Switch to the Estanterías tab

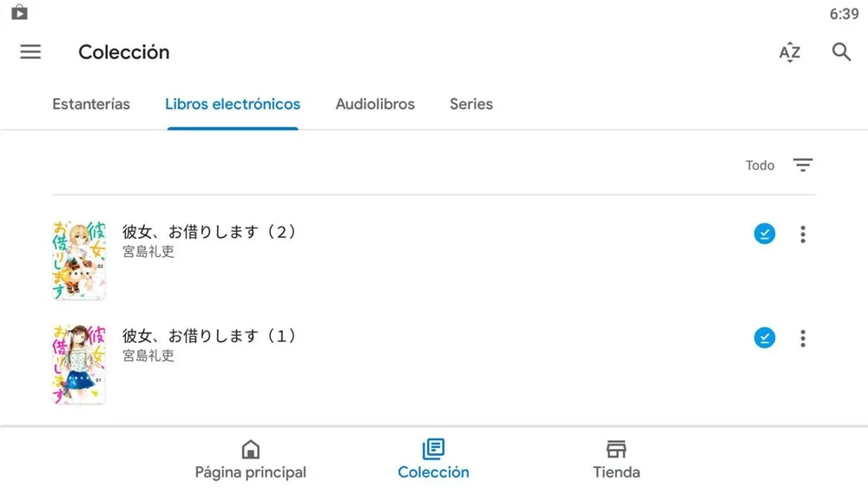[x=91, y=104]
